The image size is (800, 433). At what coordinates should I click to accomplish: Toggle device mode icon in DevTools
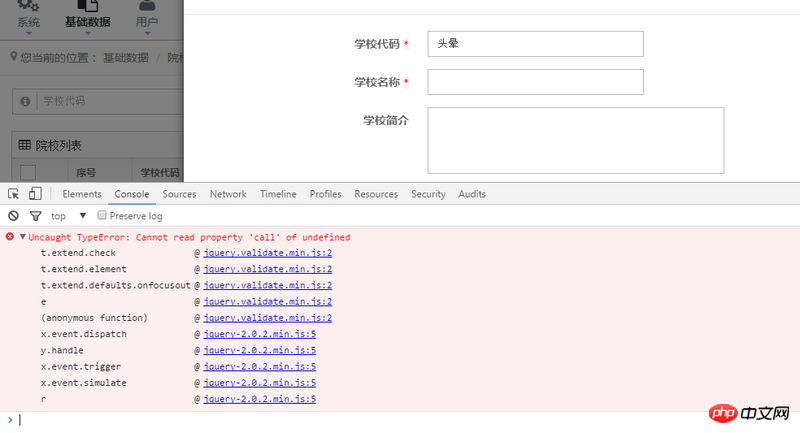[35, 194]
